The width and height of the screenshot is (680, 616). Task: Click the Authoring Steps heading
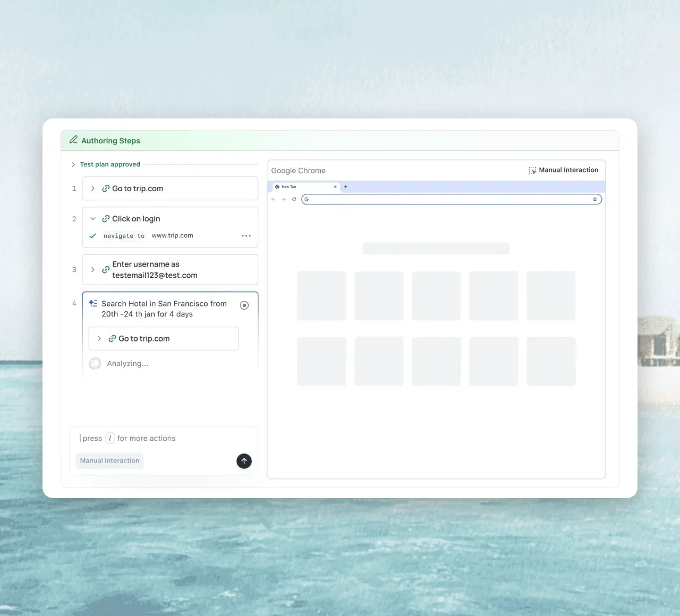point(110,141)
